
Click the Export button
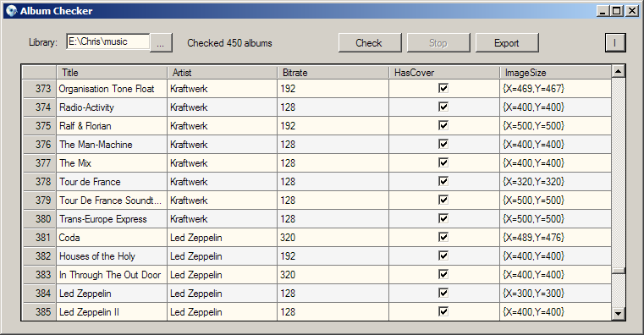pos(507,42)
